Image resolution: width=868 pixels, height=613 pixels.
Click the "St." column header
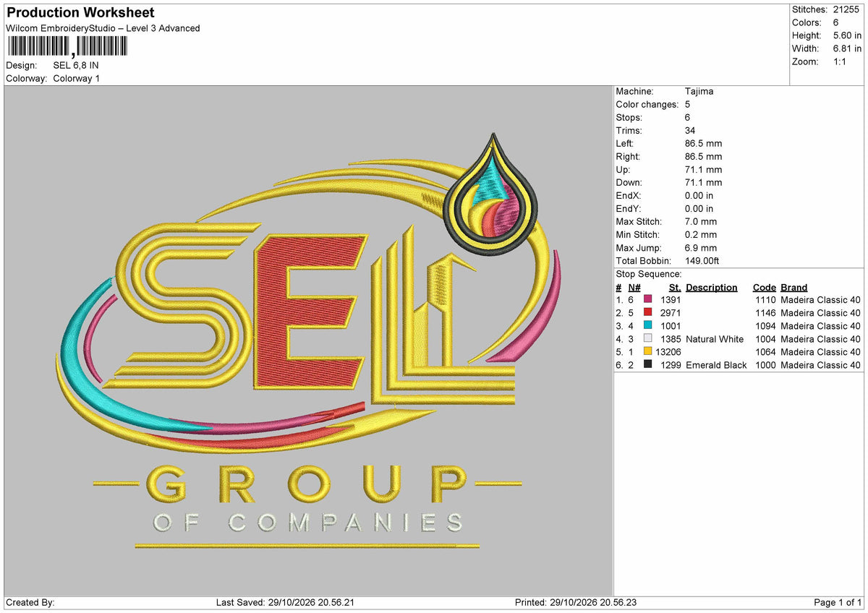[x=676, y=288]
